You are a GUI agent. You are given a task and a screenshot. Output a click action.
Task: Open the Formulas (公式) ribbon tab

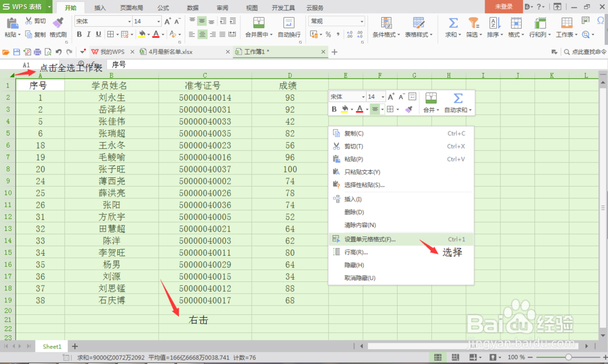tap(163, 8)
